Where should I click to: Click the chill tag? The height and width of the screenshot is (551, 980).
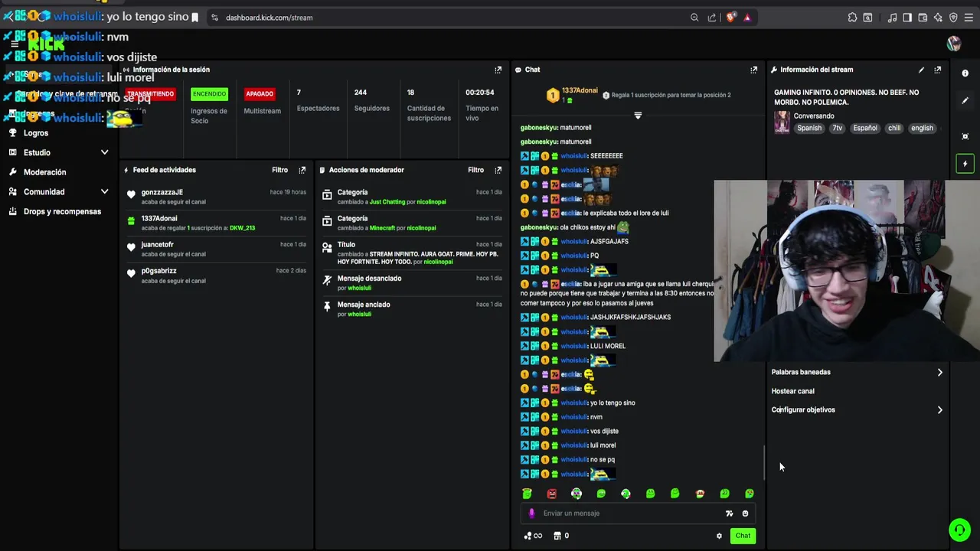tap(894, 129)
